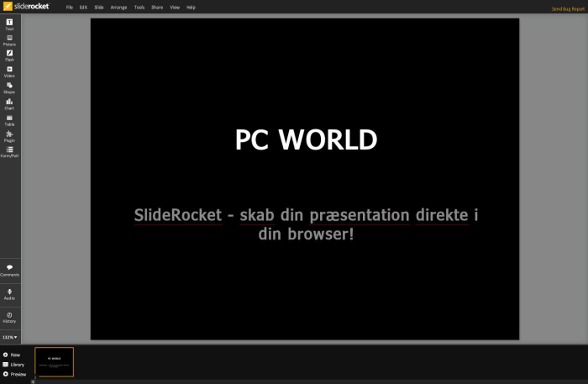Open the Slide menu
The width and height of the screenshot is (588, 384).
click(99, 7)
